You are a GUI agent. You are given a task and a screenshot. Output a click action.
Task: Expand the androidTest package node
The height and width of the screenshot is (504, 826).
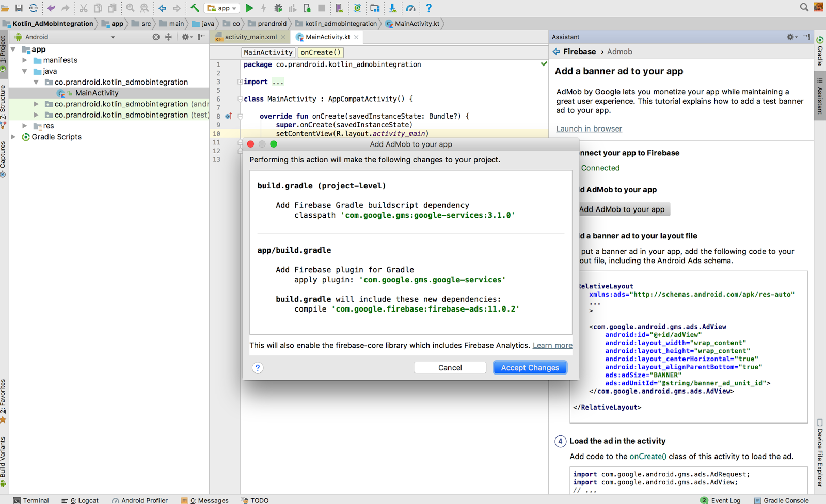pos(36,104)
